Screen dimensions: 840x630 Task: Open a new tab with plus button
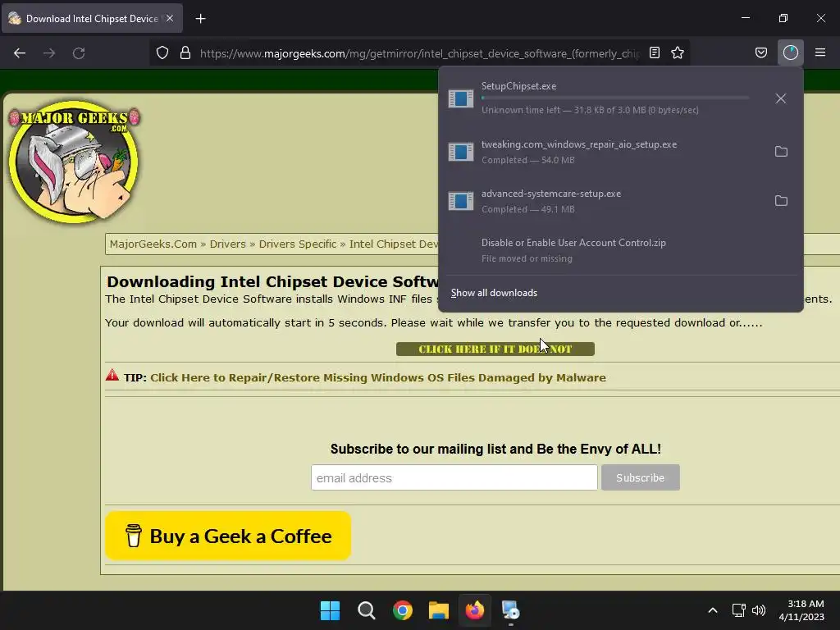click(x=200, y=19)
